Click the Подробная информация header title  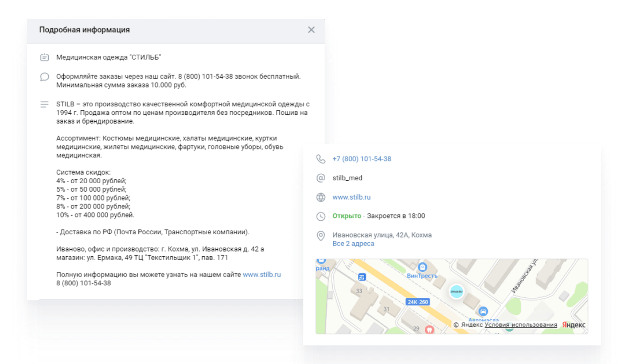(85, 30)
